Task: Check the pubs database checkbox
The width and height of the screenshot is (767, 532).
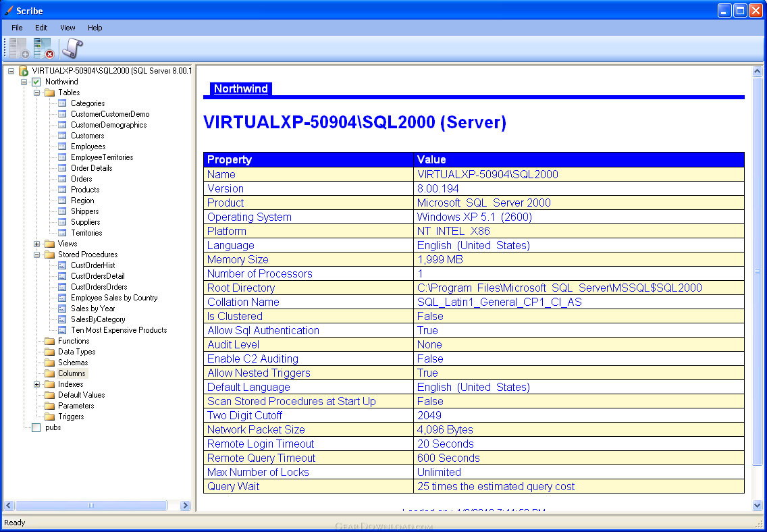Action: point(36,427)
